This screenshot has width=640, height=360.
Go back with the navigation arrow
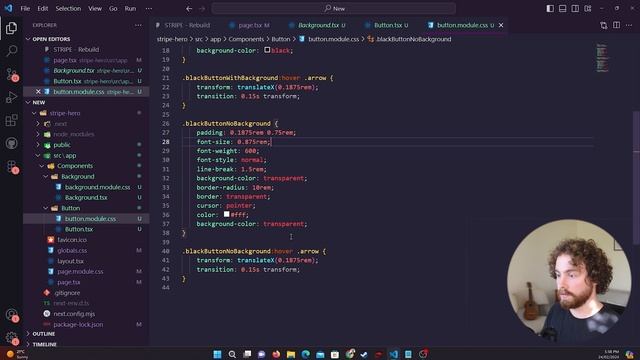[x=189, y=8]
